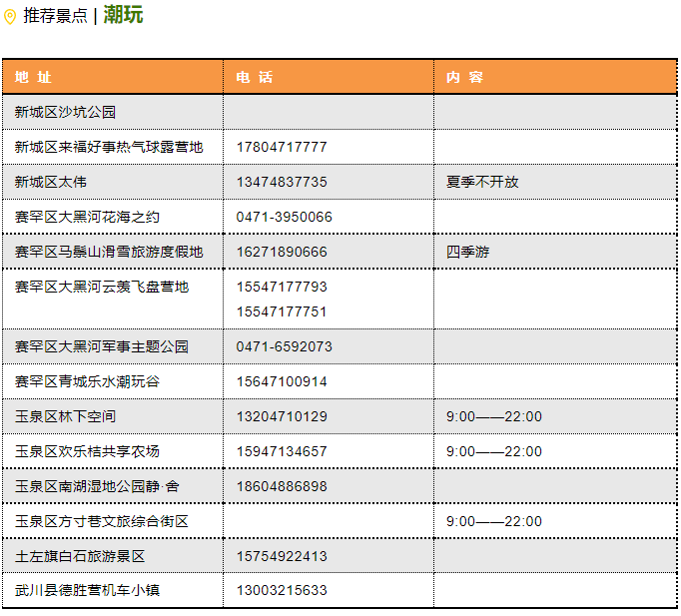Click opening hours for 玉泉区林下空间
The height and width of the screenshot is (616, 681).
coord(494,416)
